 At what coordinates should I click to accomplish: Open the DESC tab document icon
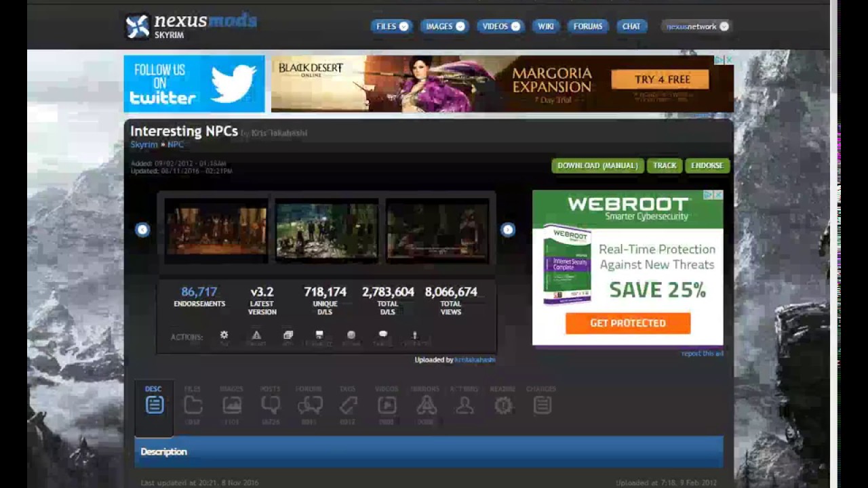click(x=155, y=405)
